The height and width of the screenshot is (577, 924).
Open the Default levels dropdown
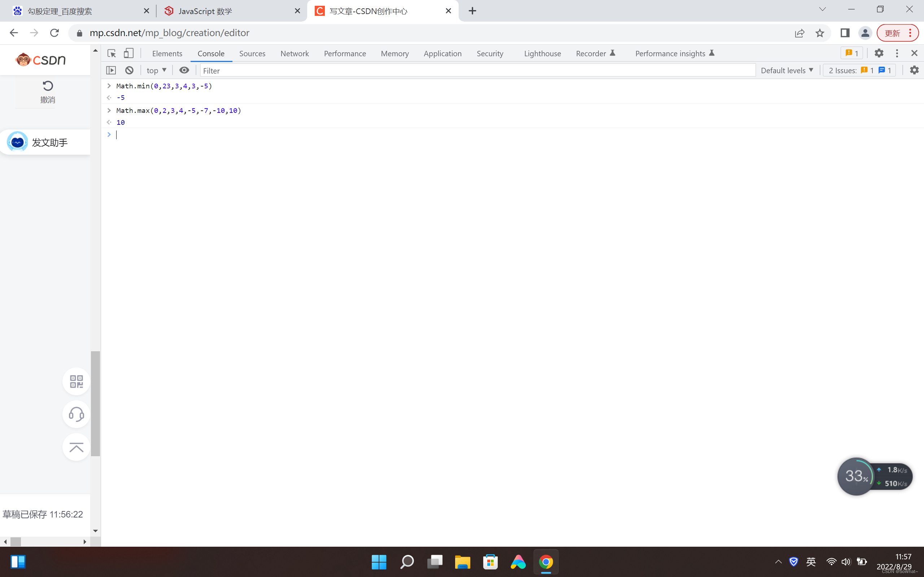point(786,70)
